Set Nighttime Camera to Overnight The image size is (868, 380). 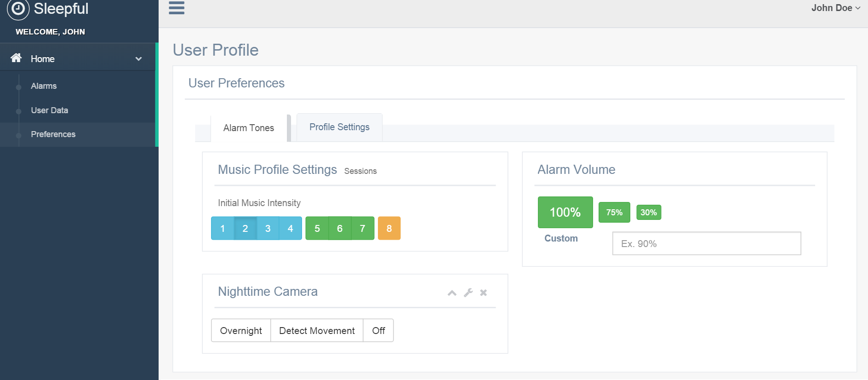[241, 330]
